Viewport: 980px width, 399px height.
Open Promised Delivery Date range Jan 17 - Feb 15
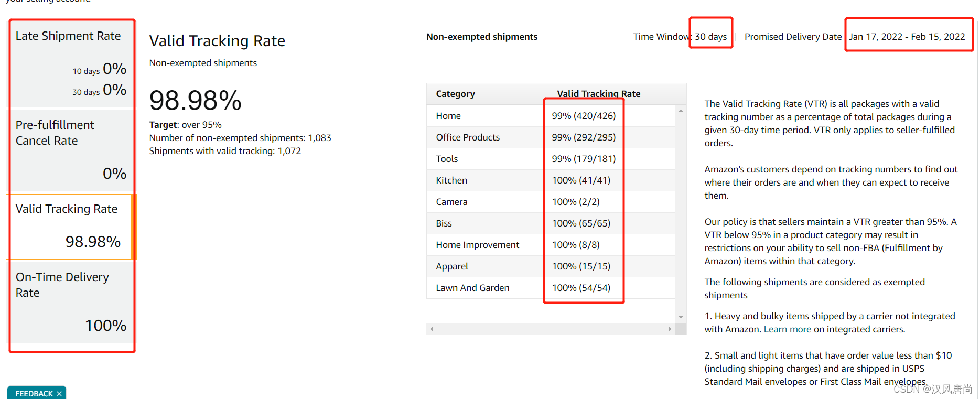(x=907, y=37)
